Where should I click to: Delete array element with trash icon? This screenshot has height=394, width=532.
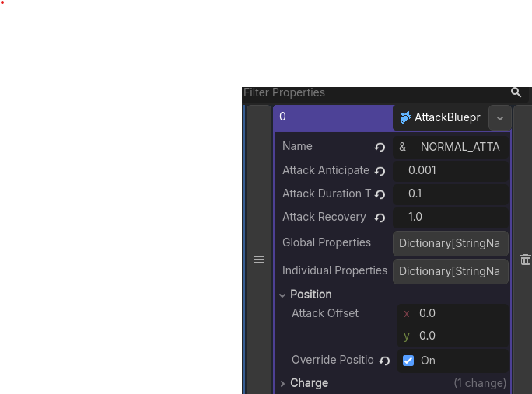[526, 260]
